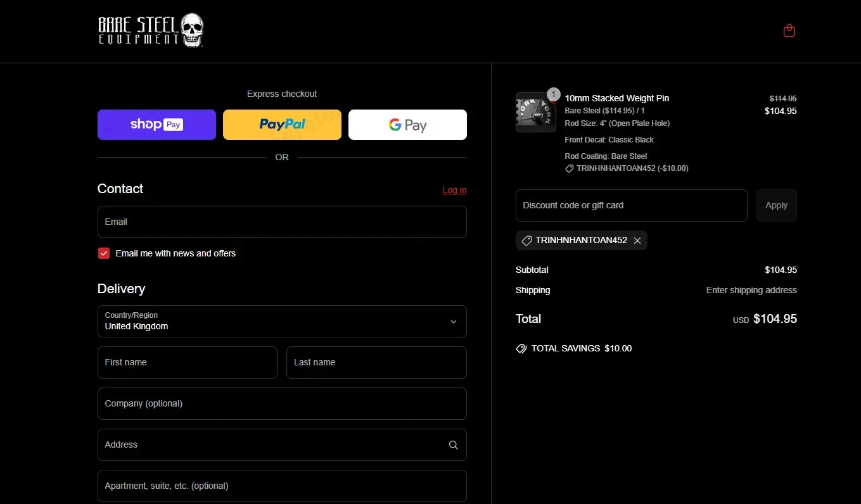The width and height of the screenshot is (861, 504).
Task: Click the discount tag icon in the applied code chip
Action: point(526,241)
